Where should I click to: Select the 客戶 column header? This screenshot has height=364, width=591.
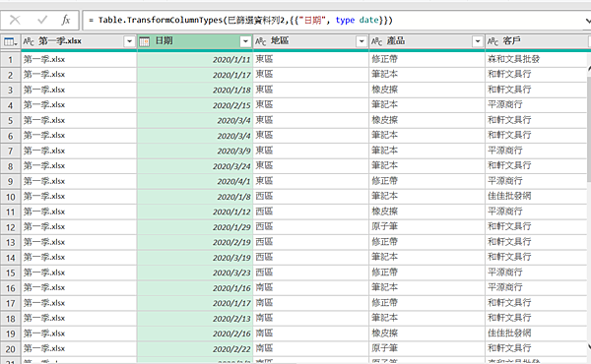pyautogui.click(x=538, y=41)
